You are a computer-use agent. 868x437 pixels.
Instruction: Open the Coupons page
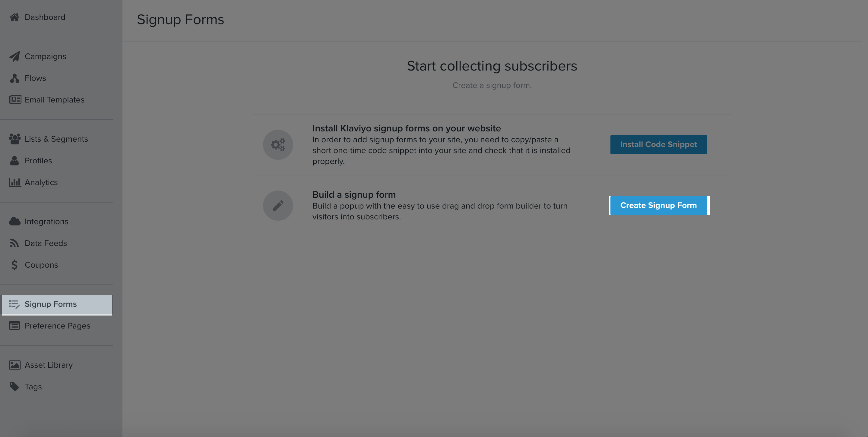(x=41, y=265)
